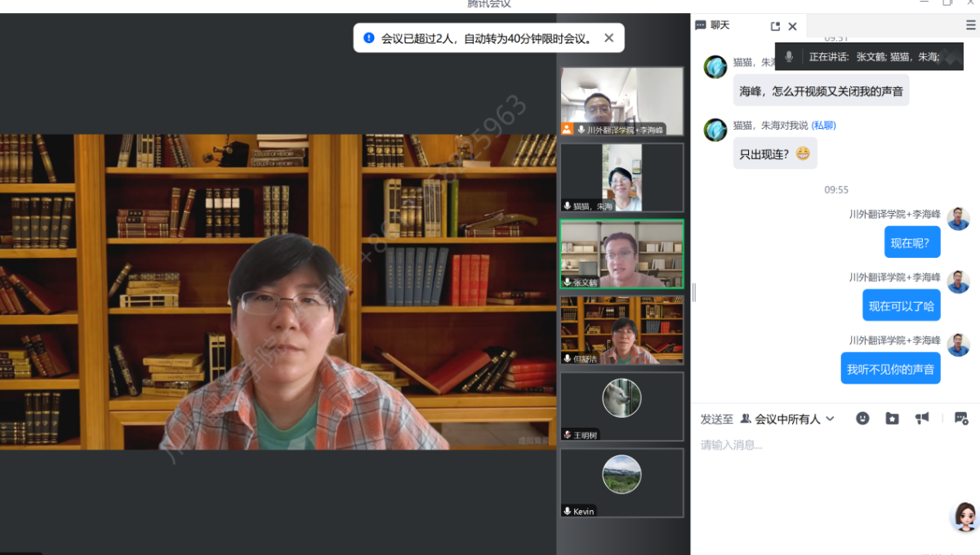Pop out the chat panel window
This screenshot has width=980, height=555.
(x=775, y=26)
